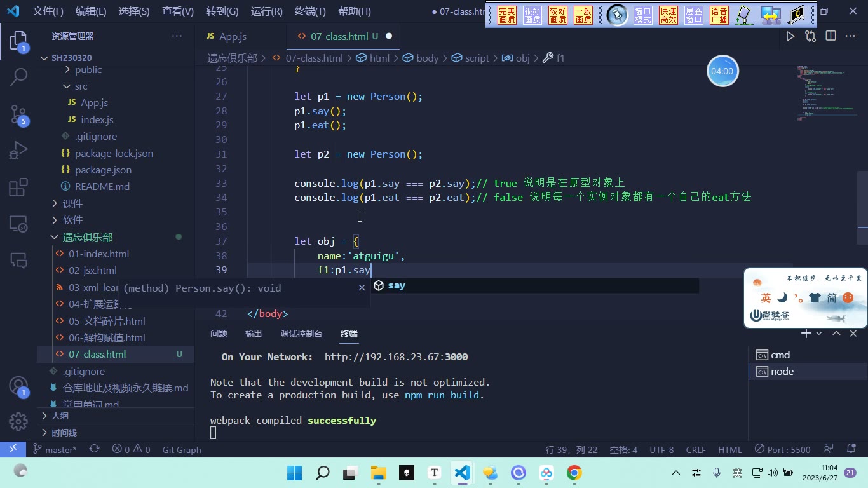Open the Remote Explorer view
The image size is (868, 488).
pos(18,223)
